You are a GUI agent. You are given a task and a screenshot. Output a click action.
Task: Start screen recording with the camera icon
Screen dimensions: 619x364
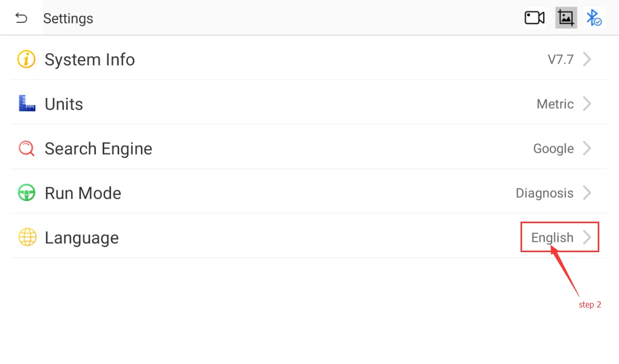(534, 18)
